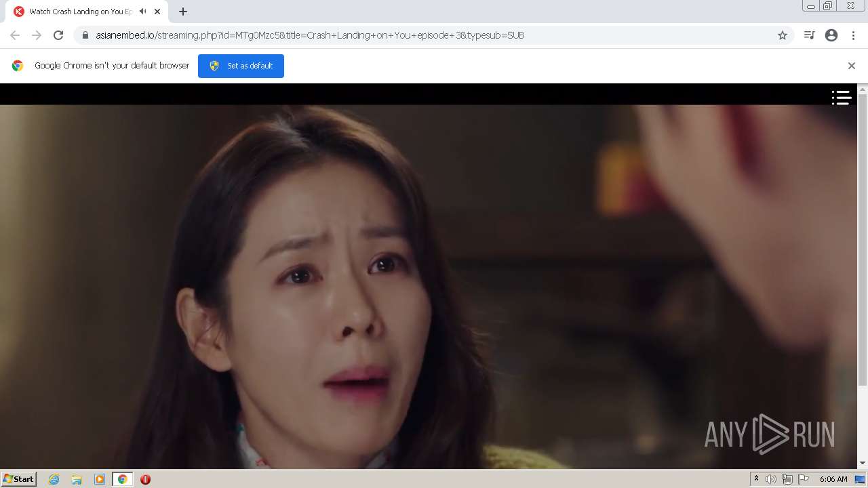Open the red Opera taskbar icon
Viewport: 868px width, 488px height.
(x=145, y=479)
